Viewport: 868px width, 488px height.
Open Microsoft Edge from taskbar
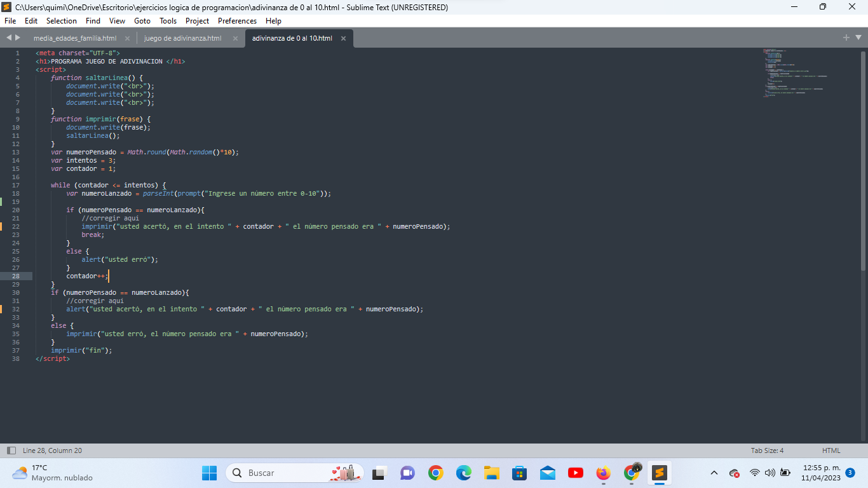pos(463,473)
